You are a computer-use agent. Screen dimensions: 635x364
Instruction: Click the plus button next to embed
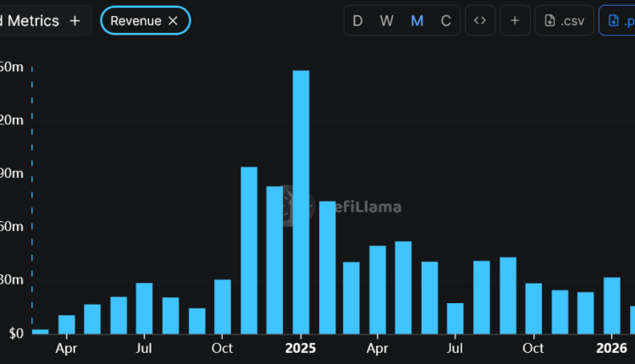coord(515,20)
